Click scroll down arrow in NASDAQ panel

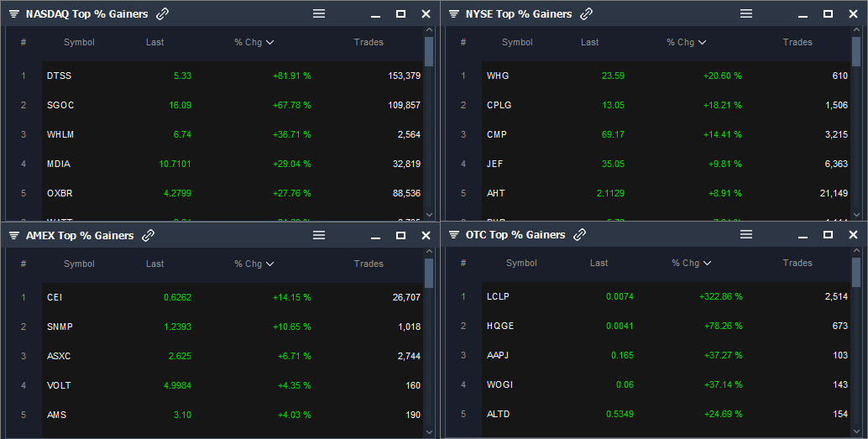point(429,214)
